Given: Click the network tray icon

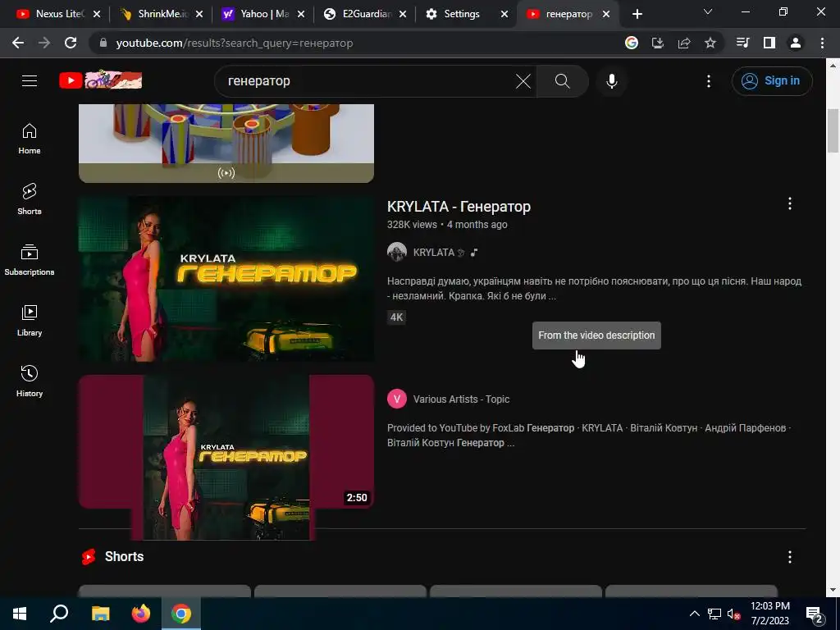Looking at the screenshot, I should point(714,614).
